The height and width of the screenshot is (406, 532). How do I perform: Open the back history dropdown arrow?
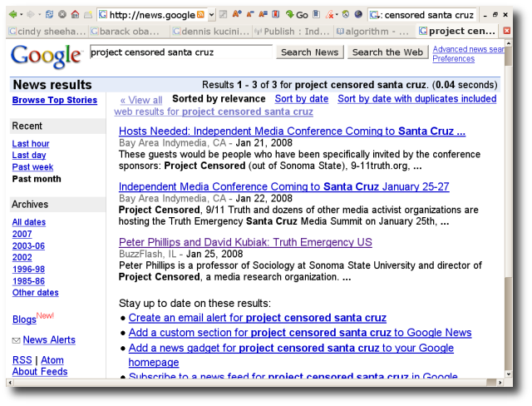(x=22, y=15)
